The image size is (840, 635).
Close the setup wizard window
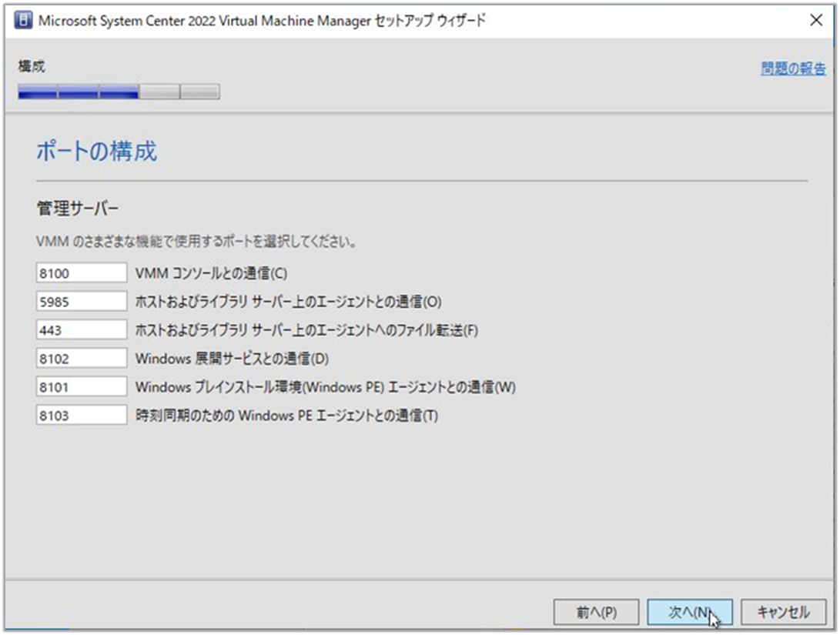click(816, 20)
